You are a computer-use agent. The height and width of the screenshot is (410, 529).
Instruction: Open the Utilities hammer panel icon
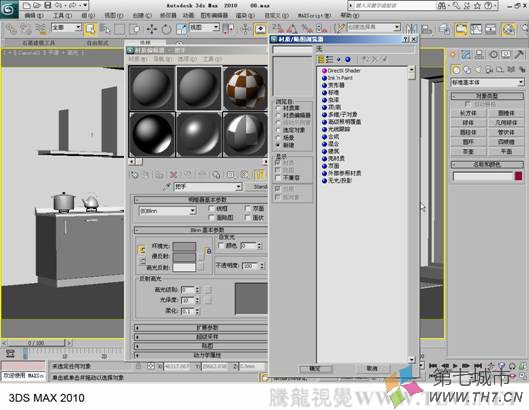520,54
